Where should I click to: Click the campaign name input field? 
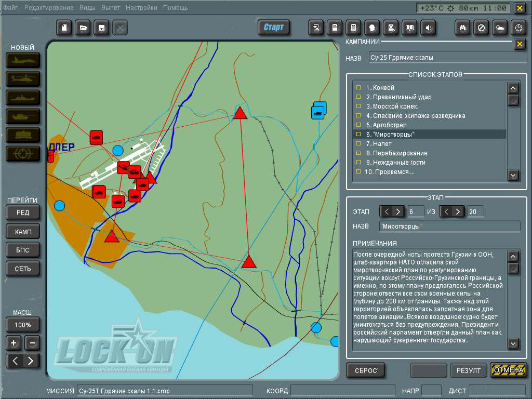(447, 57)
